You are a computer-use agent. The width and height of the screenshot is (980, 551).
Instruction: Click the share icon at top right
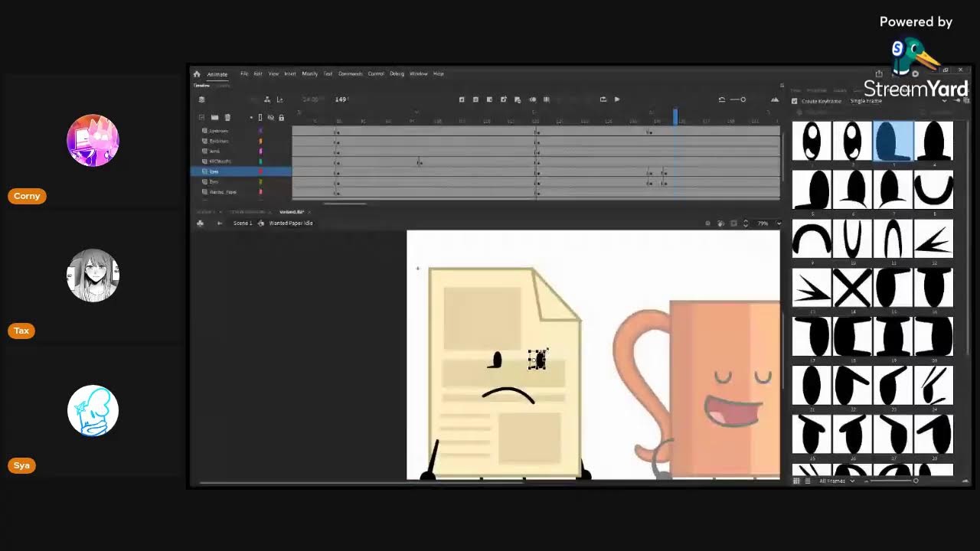click(879, 74)
